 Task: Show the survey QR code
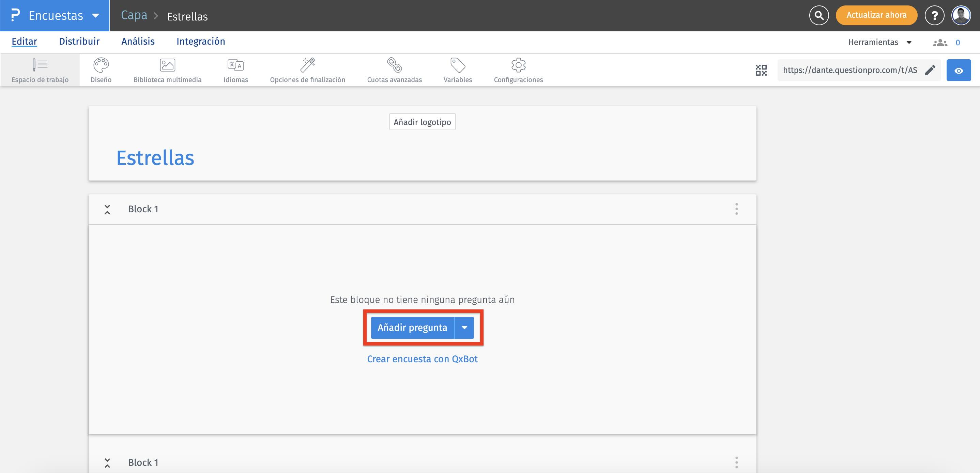coord(761,70)
